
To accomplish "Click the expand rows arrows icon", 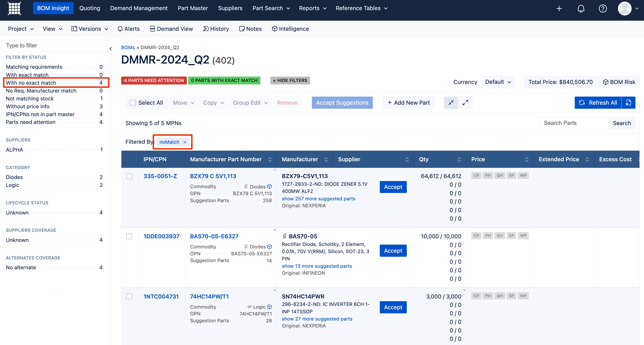I will point(465,103).
